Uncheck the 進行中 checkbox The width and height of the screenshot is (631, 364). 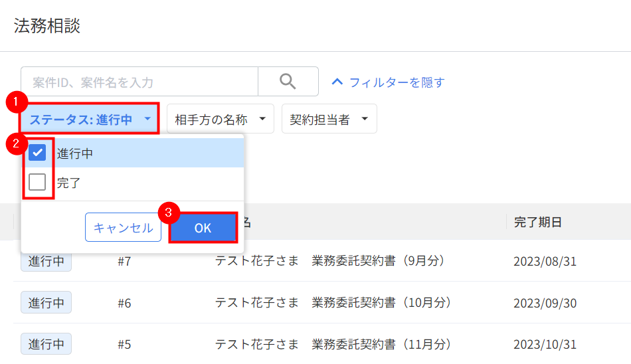(x=37, y=153)
